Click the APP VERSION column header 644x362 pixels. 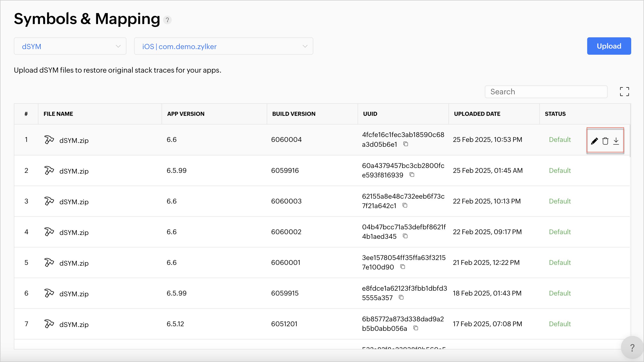pos(186,114)
